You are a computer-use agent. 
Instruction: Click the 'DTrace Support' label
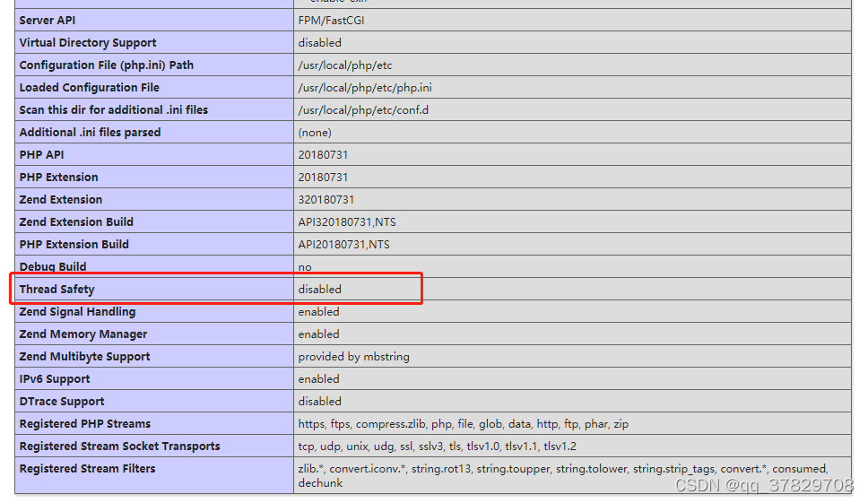pos(62,401)
